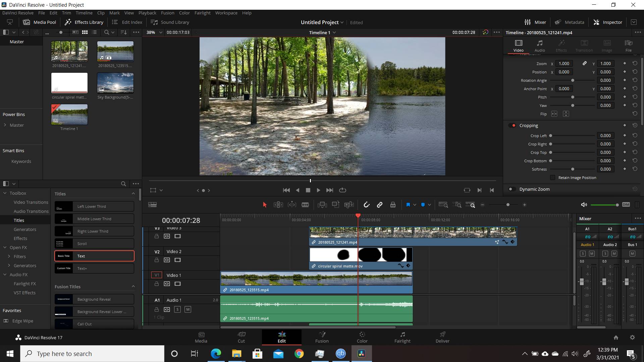Lock the Video 2 track

(156, 260)
